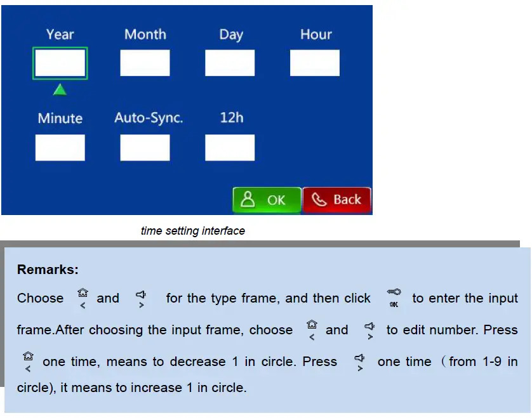Viewport: 532px width, 418px height.
Task: Click speaker icon before "one time (from 1-9"
Action: point(359,361)
